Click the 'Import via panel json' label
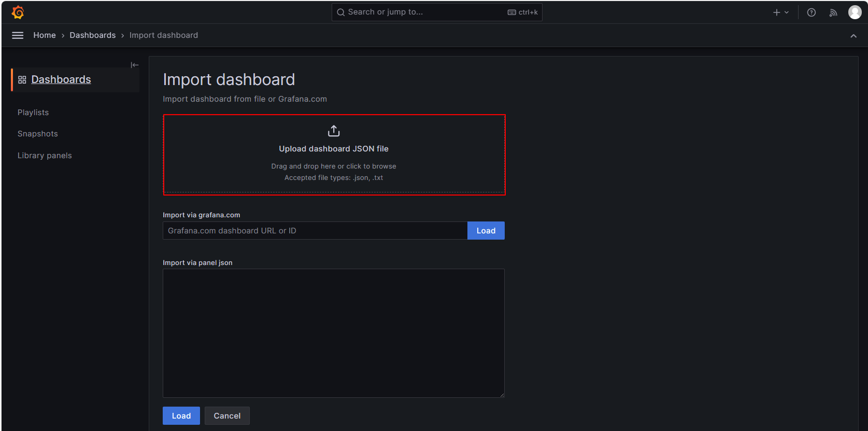 pos(198,263)
